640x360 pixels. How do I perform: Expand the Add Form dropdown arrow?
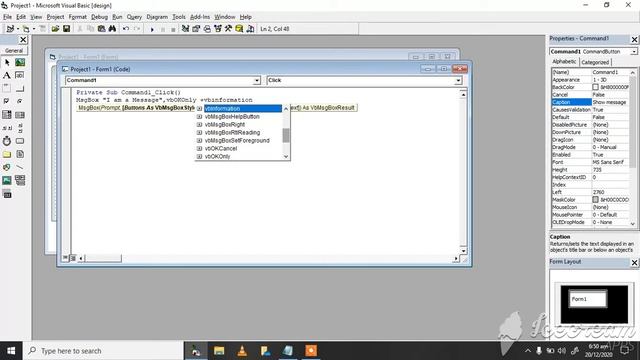(33, 29)
